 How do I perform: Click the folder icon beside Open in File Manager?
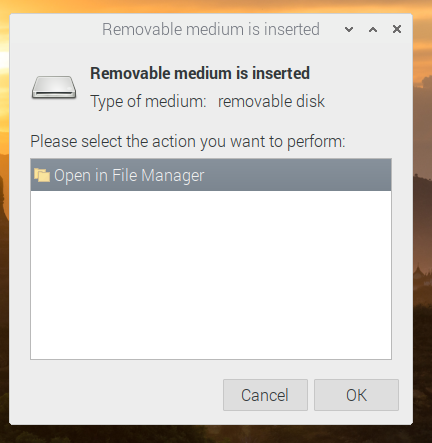click(42, 175)
